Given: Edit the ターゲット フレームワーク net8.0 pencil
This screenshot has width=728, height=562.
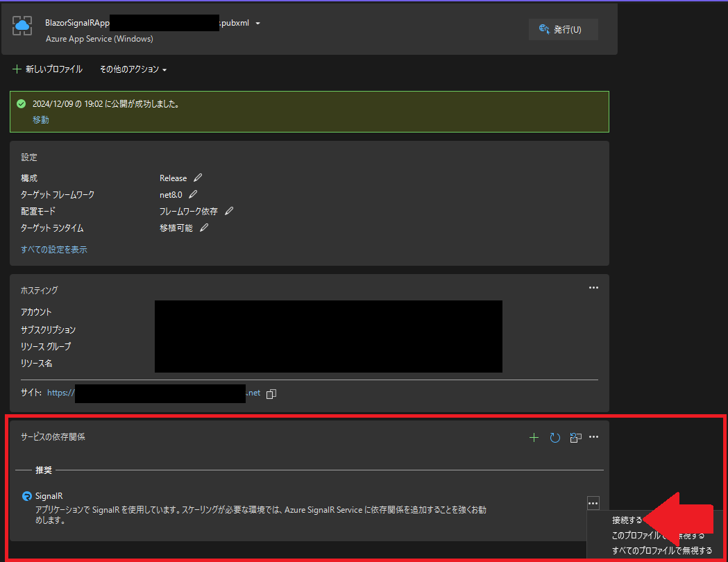Looking at the screenshot, I should pos(193,194).
